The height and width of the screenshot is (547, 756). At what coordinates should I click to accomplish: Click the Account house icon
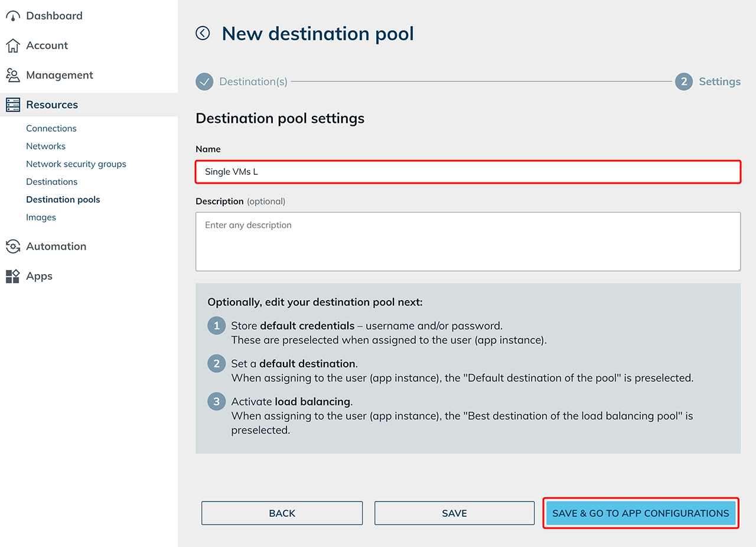tap(12, 45)
